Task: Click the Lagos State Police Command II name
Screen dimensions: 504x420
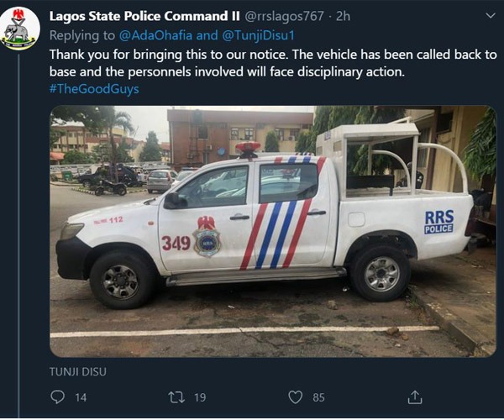Action: (x=144, y=16)
